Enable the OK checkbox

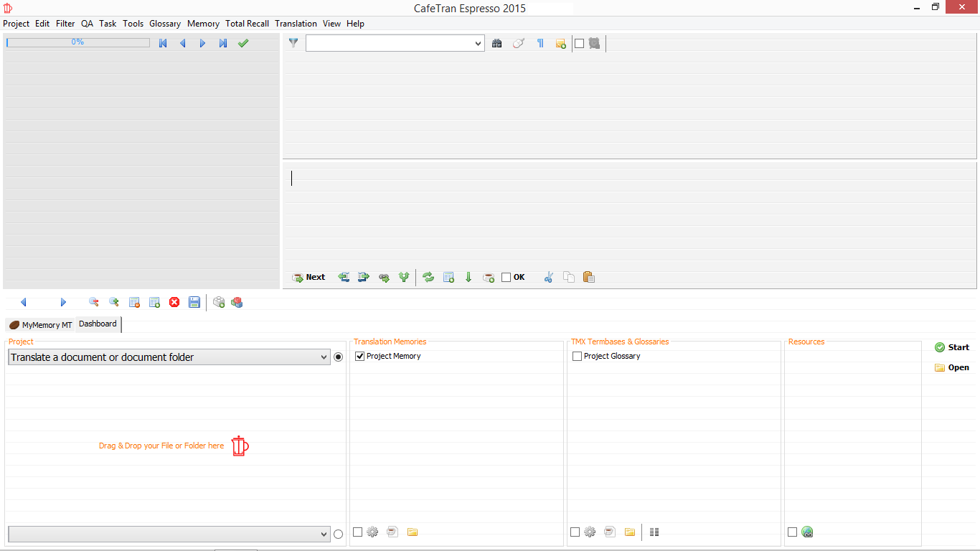click(x=507, y=278)
